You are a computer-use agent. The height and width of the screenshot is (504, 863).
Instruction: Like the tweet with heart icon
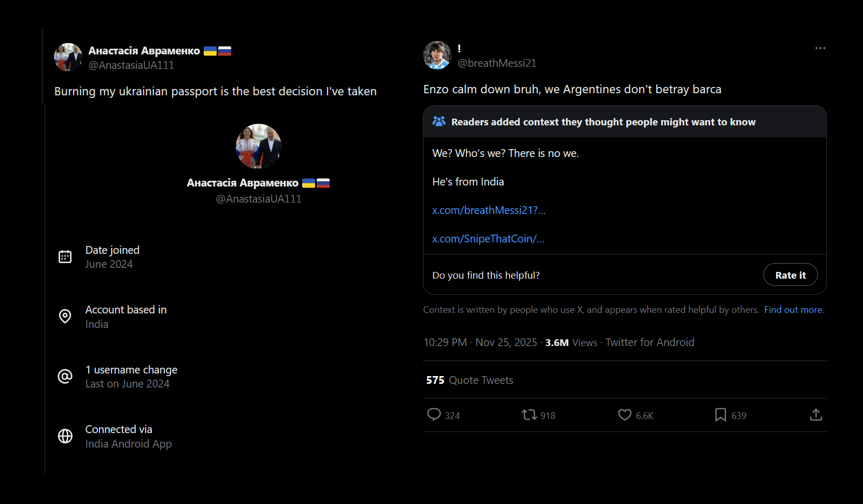[x=625, y=415]
